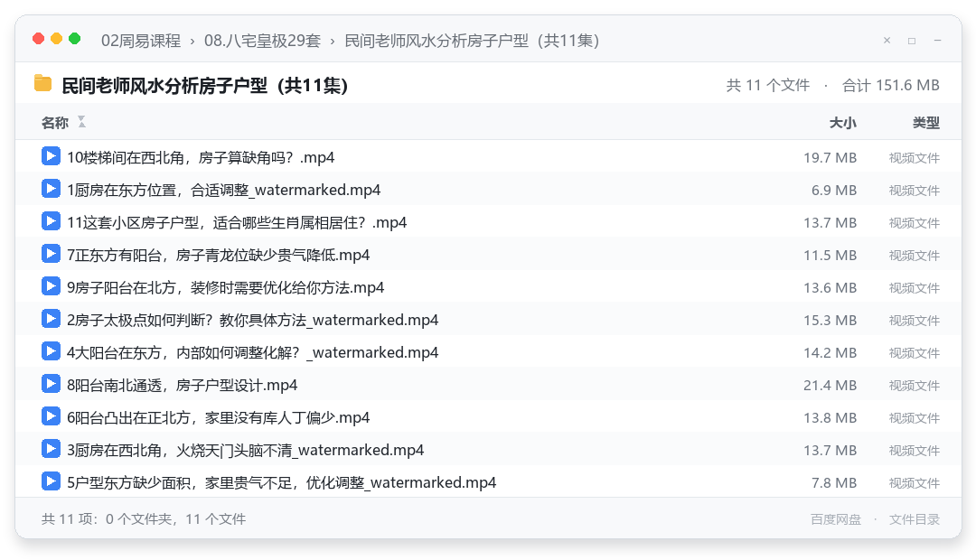Screen dimensions: 976x560
Task: Click the 14.2 MB size value
Action: [x=830, y=353]
